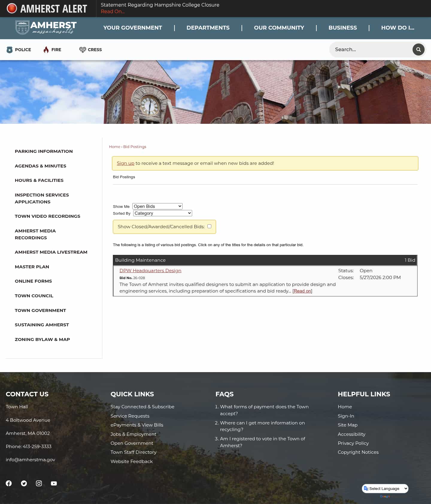Open the Our Community menu
Screen dimensions: 431x504
279,28
